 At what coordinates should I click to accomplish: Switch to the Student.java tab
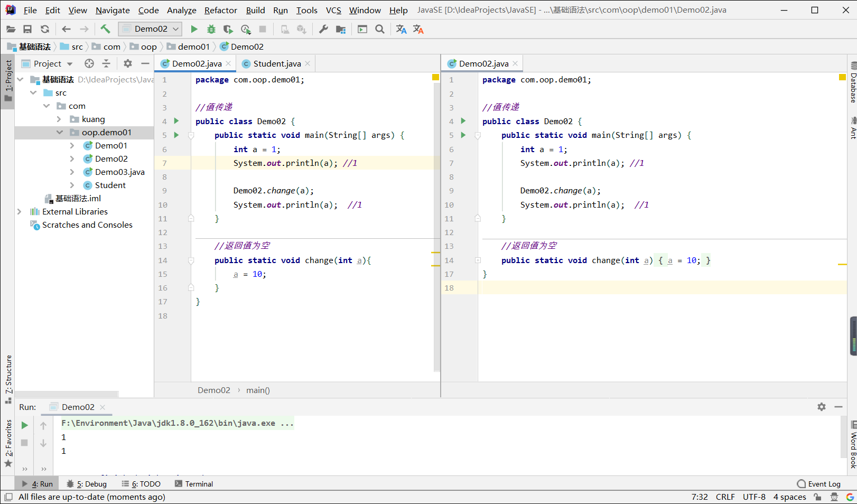(x=277, y=63)
